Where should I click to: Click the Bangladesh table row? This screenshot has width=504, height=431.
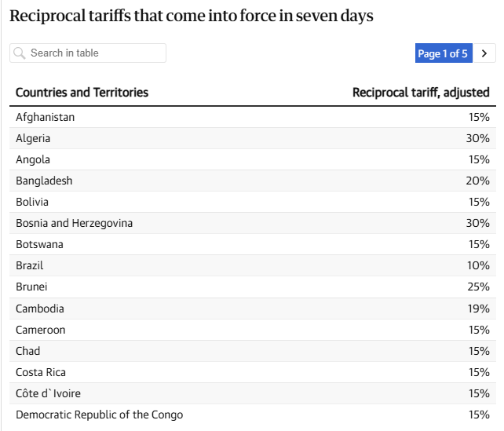(253, 181)
